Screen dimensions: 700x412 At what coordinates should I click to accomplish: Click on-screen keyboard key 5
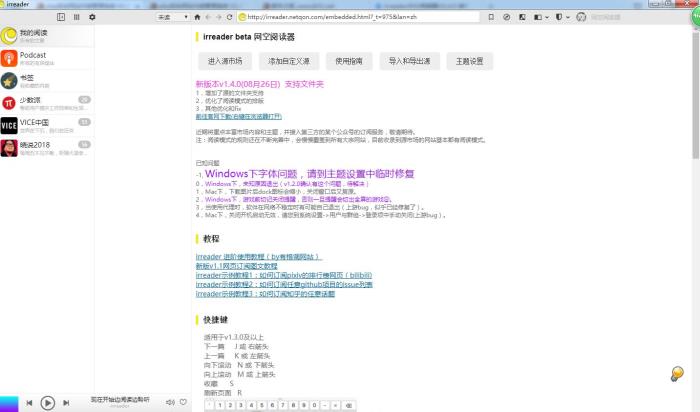pyautogui.click(x=262, y=405)
